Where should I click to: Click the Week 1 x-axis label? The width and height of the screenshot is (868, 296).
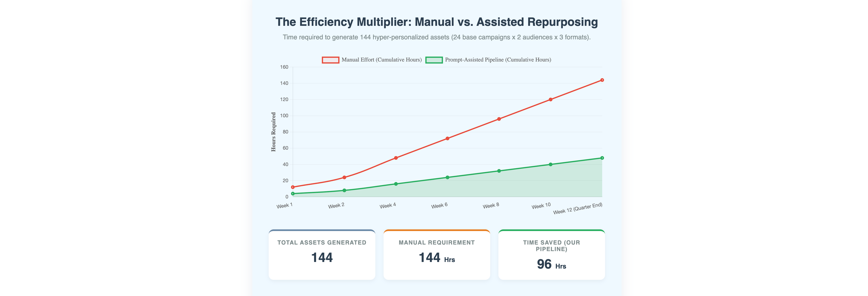[x=284, y=205]
